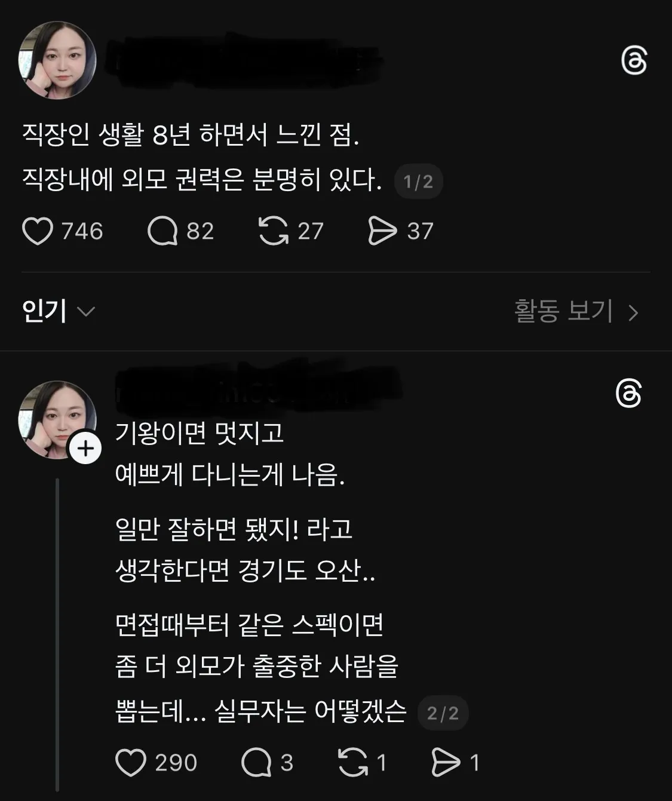
Task: Like the first post with 746 likes
Action: 38,231
